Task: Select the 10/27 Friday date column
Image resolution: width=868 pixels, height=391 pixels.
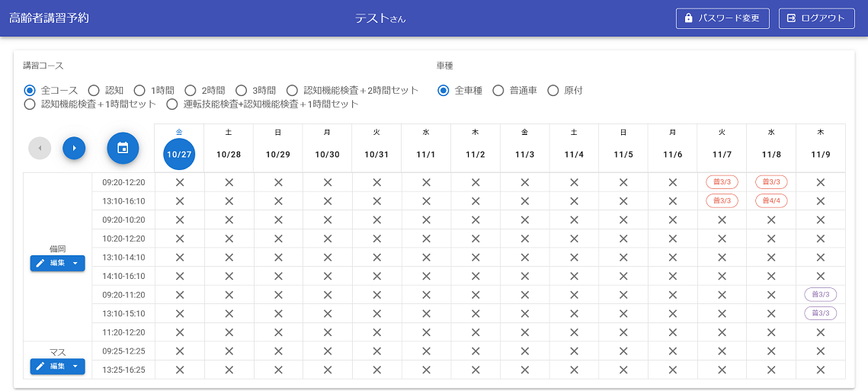Action: tap(179, 154)
